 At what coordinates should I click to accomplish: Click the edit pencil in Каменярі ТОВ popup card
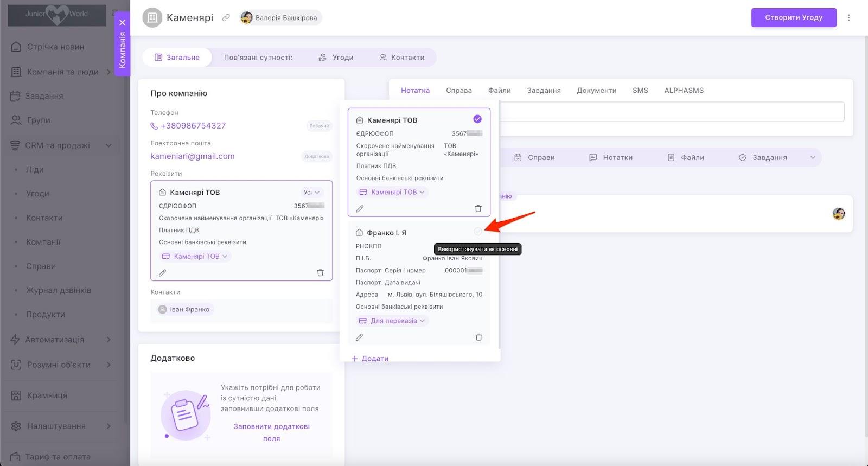click(360, 209)
